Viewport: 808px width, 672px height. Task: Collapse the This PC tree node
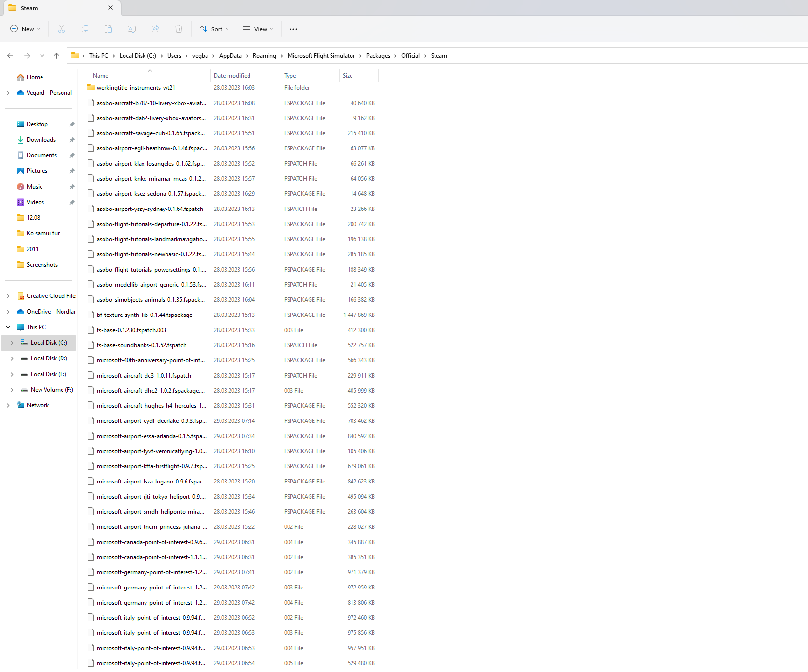click(x=8, y=327)
